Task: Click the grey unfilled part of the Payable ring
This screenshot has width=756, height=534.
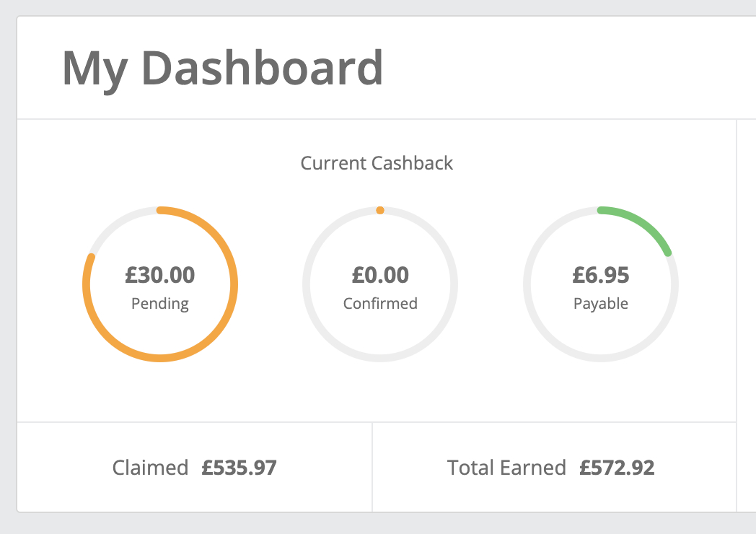Action: tap(601, 359)
